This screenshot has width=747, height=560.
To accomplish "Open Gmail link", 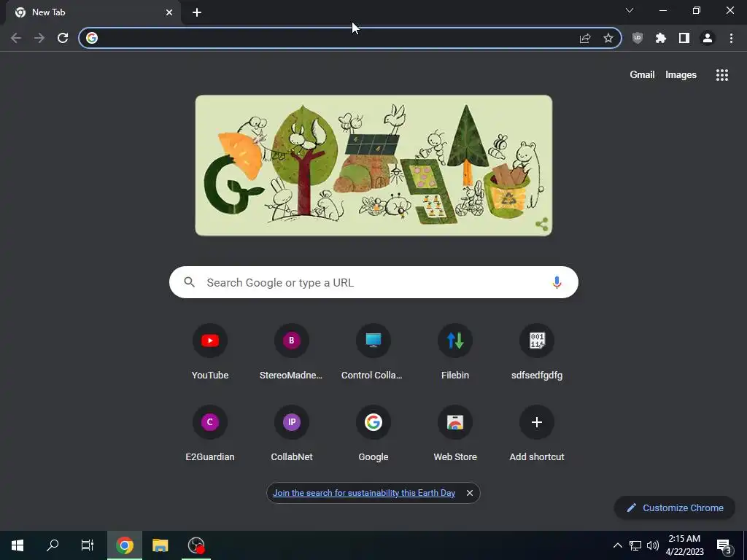I will pos(642,75).
